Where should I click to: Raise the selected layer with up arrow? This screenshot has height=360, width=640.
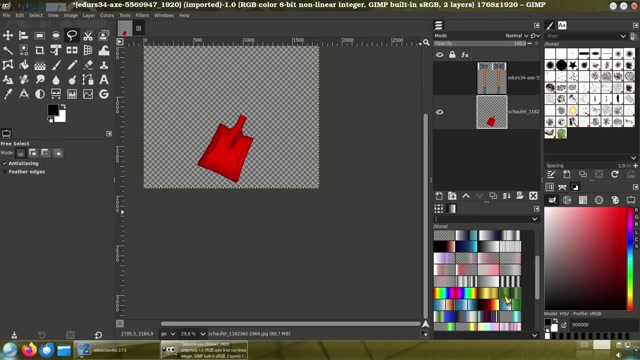[466, 196]
